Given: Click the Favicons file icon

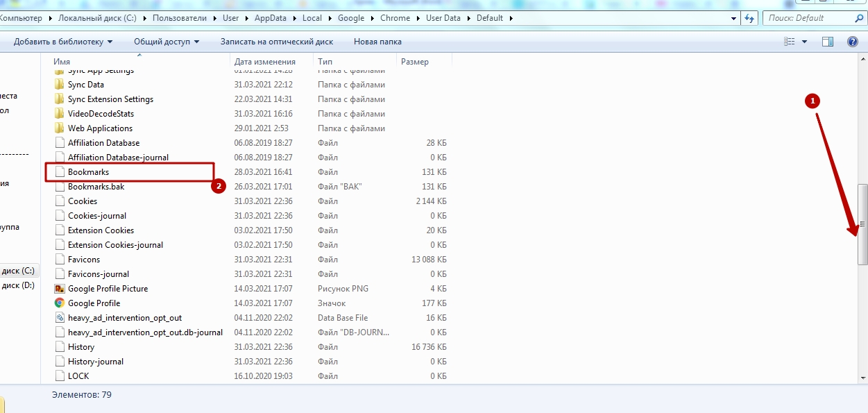Looking at the screenshot, I should [x=60, y=260].
